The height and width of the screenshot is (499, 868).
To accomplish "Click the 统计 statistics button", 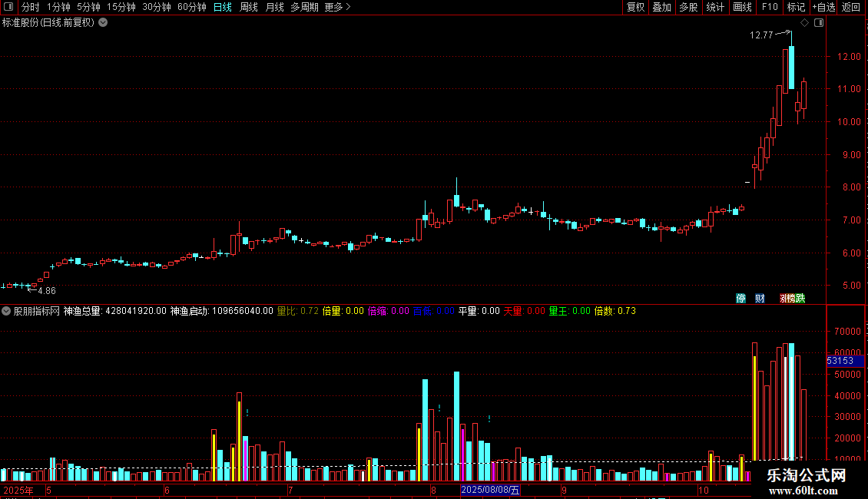I will click(x=714, y=7).
